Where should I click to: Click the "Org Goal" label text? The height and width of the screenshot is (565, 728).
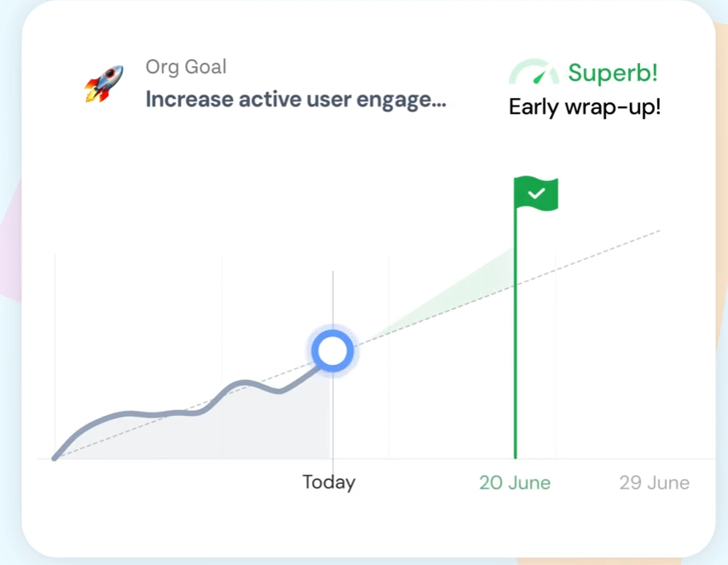click(x=186, y=67)
